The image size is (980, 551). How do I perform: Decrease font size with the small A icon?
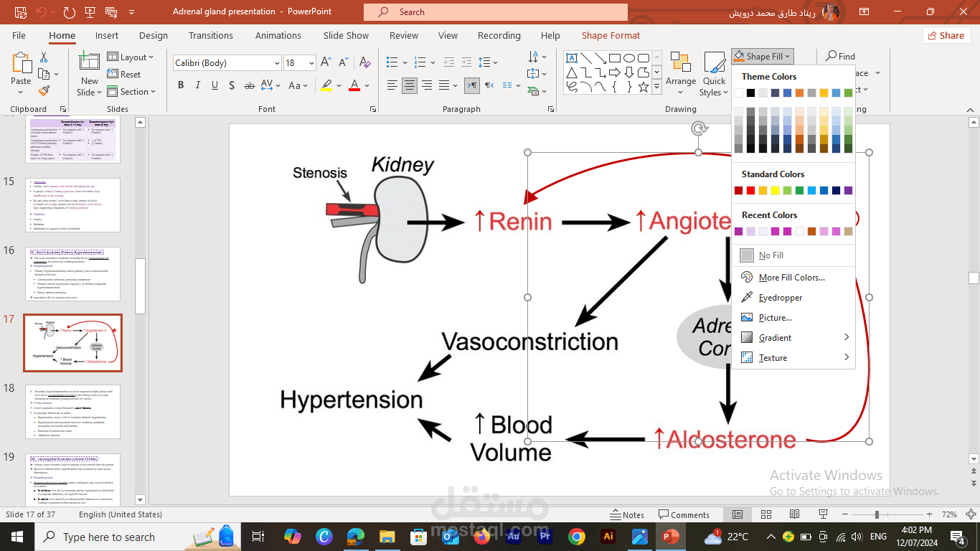[344, 63]
